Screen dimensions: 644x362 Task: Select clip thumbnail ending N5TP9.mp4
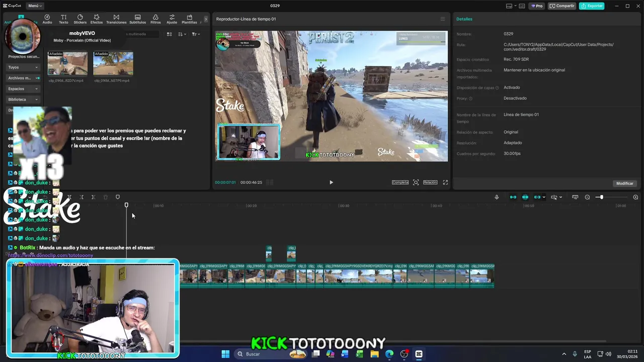coord(113,63)
